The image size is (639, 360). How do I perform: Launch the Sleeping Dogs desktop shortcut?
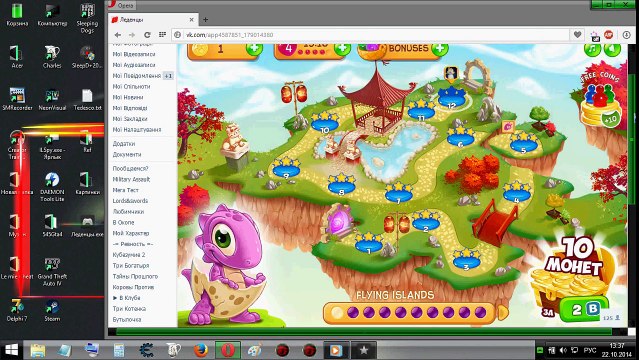(x=87, y=18)
